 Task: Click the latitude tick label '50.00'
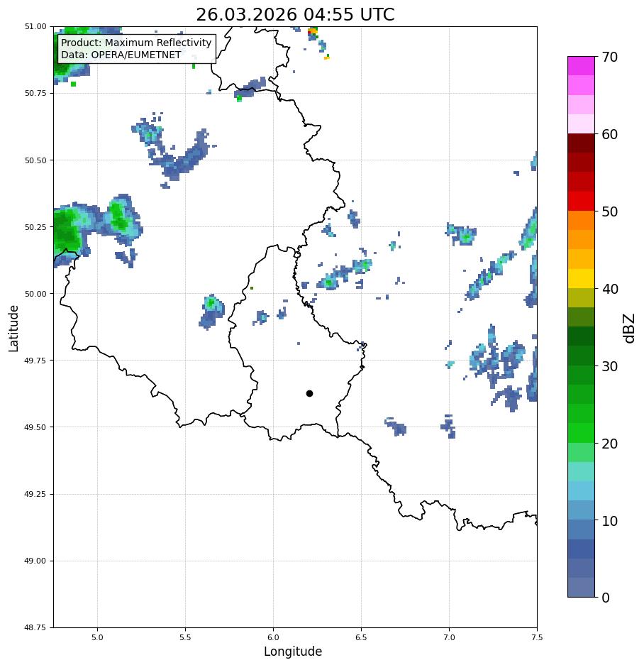tap(35, 294)
